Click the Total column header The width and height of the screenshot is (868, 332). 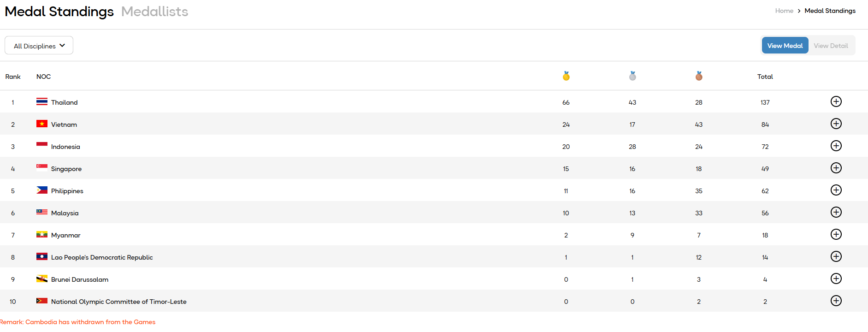click(x=765, y=77)
